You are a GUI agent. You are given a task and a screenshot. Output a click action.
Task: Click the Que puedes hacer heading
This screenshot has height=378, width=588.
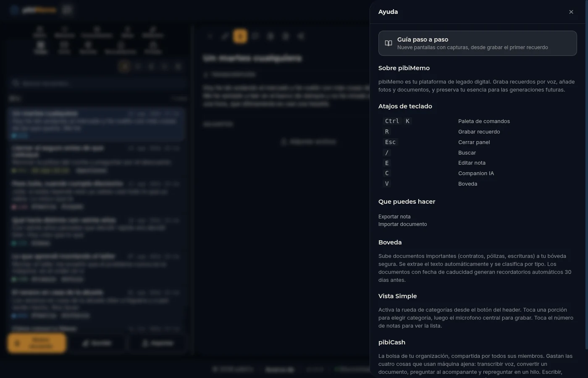tap(407, 202)
